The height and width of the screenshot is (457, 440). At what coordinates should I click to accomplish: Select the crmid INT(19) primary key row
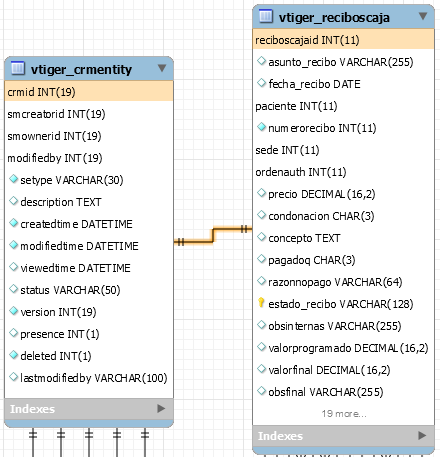tap(89, 92)
